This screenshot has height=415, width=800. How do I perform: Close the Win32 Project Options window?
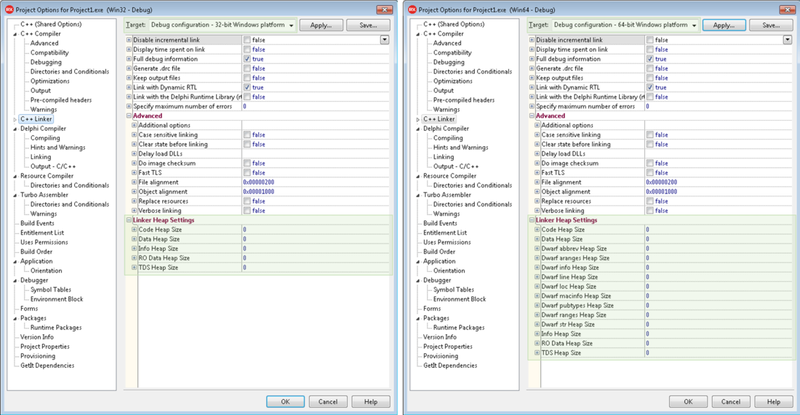(384, 10)
